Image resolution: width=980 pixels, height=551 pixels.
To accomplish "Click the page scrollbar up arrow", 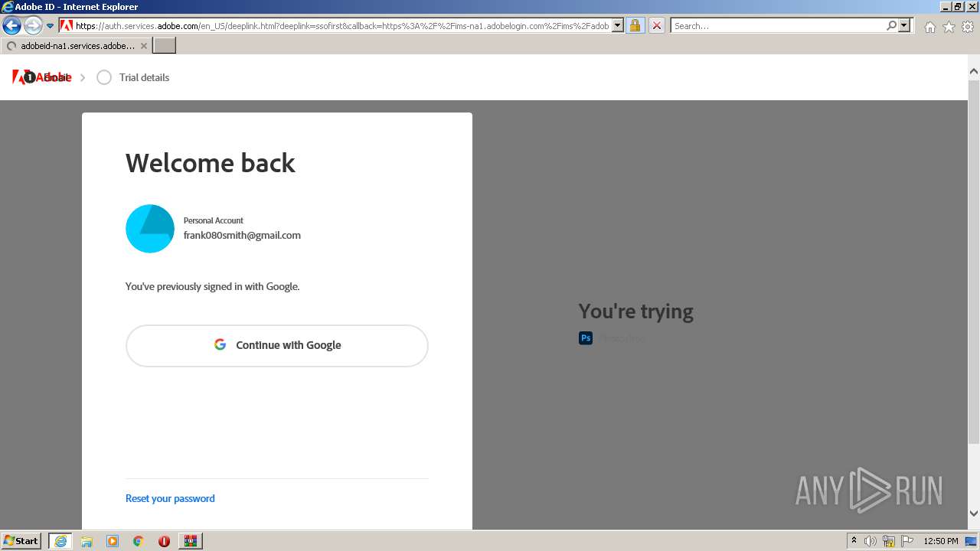I will point(974,71).
